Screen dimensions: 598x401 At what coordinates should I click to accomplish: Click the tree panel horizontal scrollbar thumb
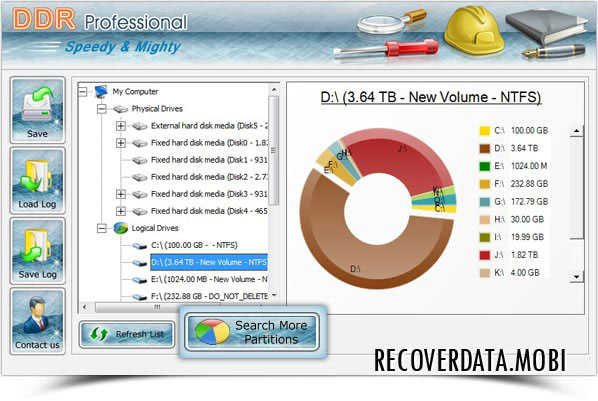click(158, 307)
